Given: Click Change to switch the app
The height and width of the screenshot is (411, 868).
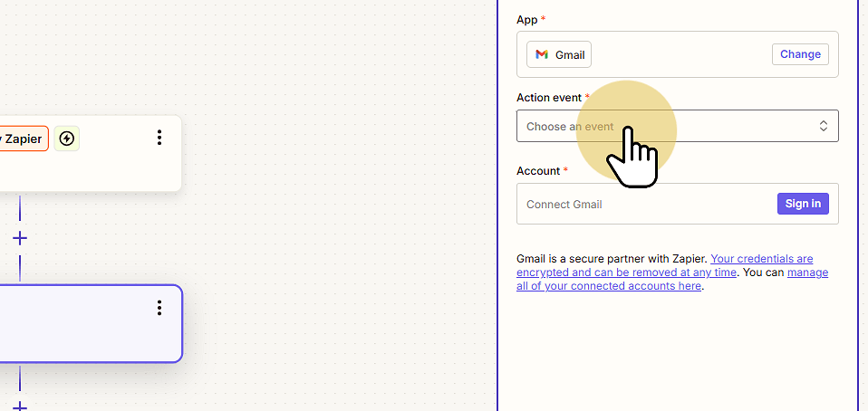Looking at the screenshot, I should point(800,54).
